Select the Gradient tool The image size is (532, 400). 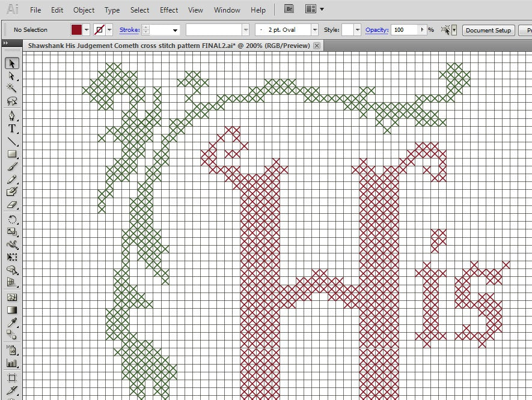11,311
